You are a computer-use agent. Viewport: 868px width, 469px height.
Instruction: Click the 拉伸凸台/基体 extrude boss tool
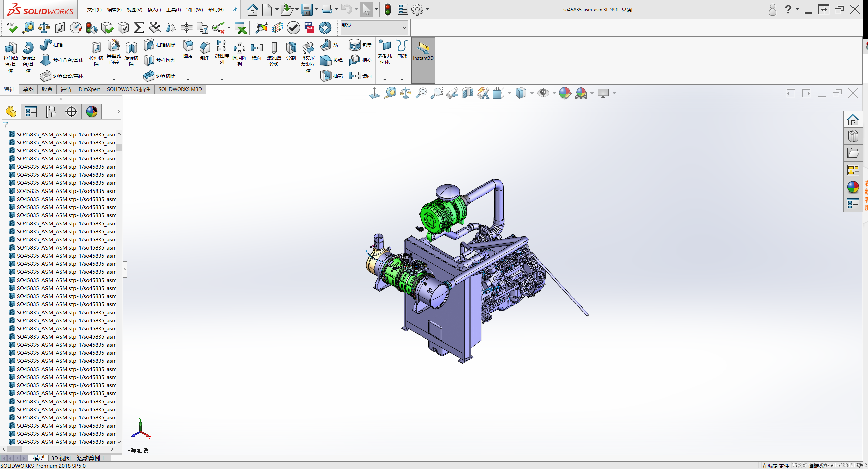pyautogui.click(x=11, y=57)
